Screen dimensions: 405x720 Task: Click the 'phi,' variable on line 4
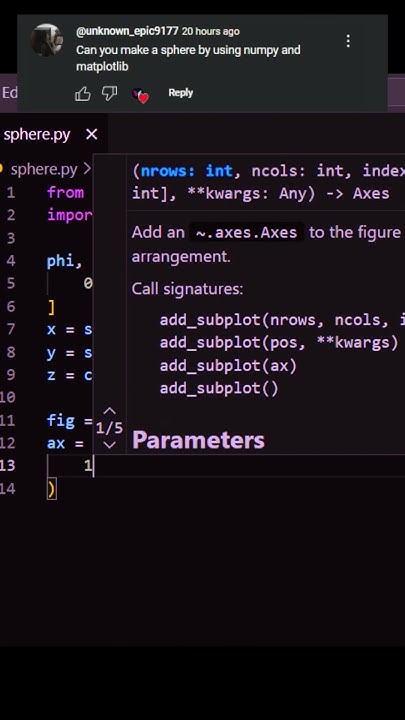coord(65,261)
